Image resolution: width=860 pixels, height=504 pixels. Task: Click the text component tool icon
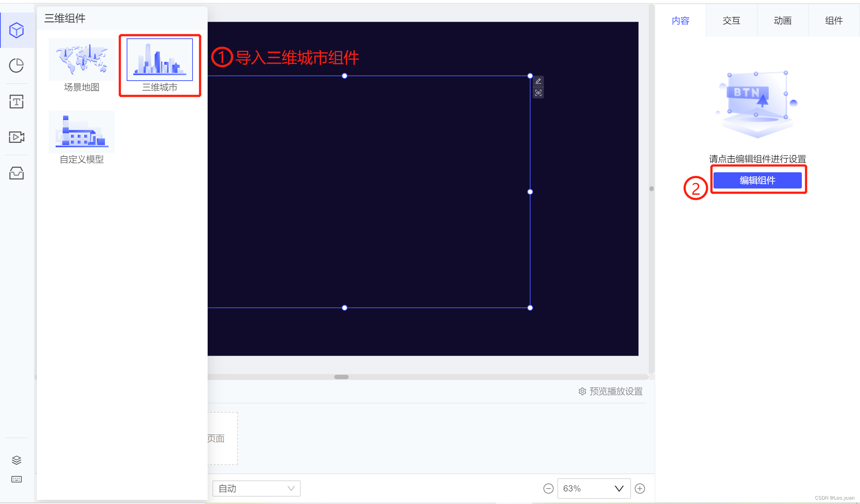[16, 101]
